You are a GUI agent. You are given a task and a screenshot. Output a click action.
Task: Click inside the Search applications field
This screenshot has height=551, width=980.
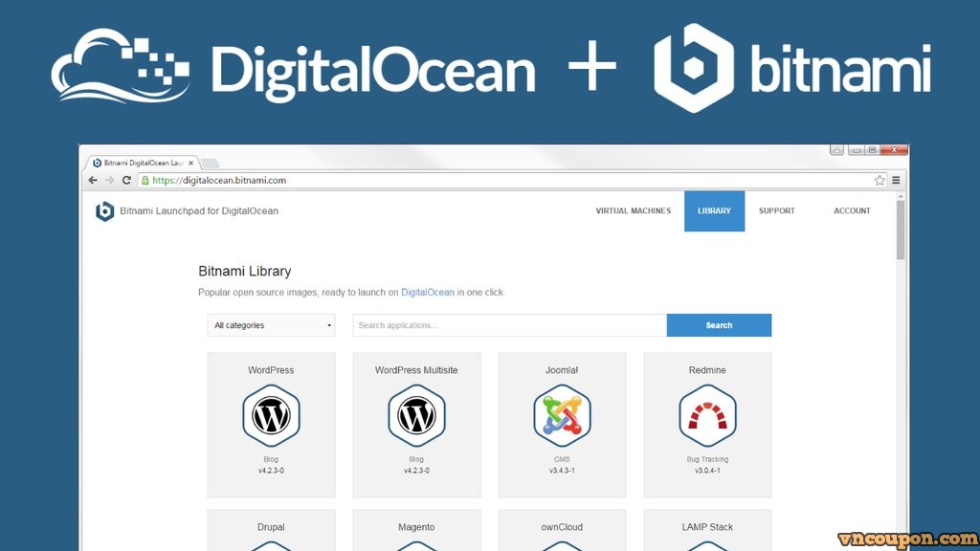pyautogui.click(x=507, y=325)
